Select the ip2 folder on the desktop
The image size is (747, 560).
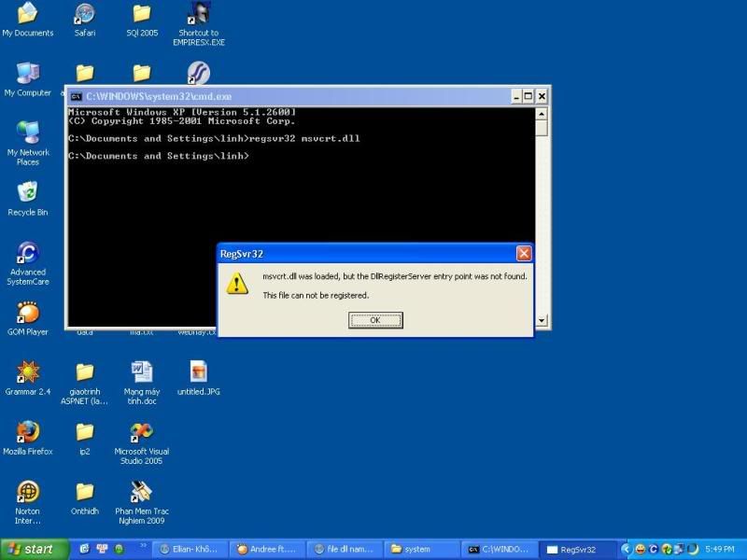pyautogui.click(x=85, y=438)
